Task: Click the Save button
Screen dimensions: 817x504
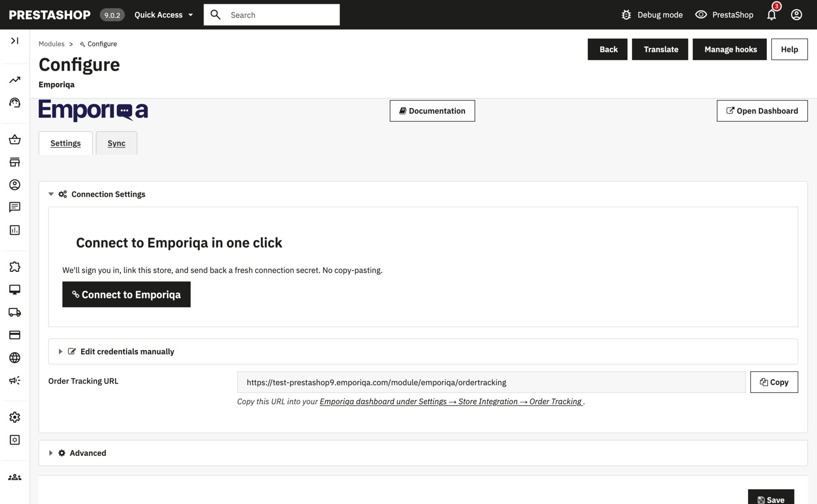Action: (x=771, y=497)
